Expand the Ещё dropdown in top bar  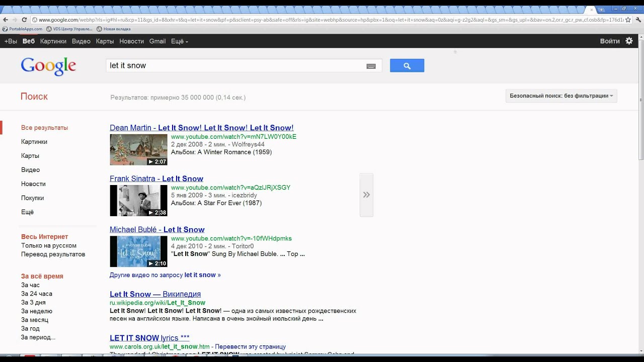click(179, 41)
